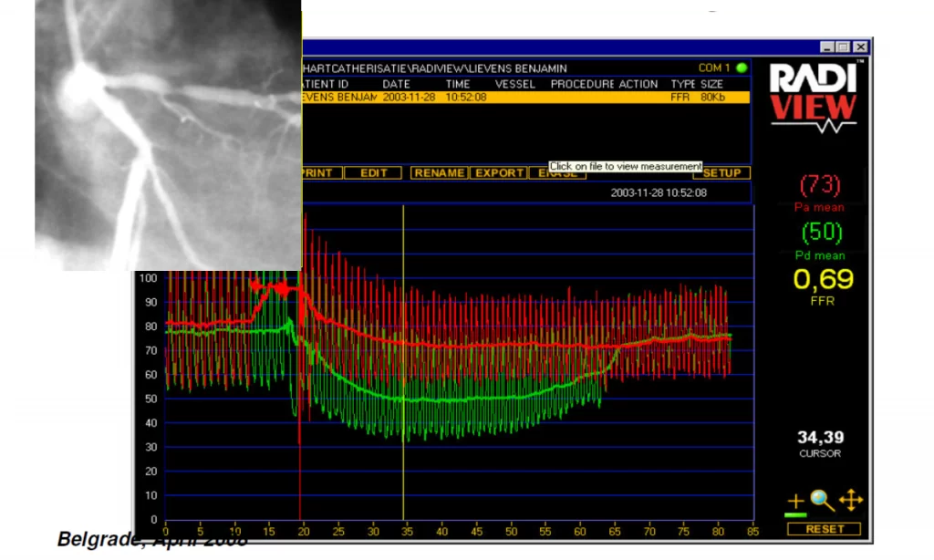The height and width of the screenshot is (560, 934).
Task: Click the "85" time axis label
Action: point(752,532)
